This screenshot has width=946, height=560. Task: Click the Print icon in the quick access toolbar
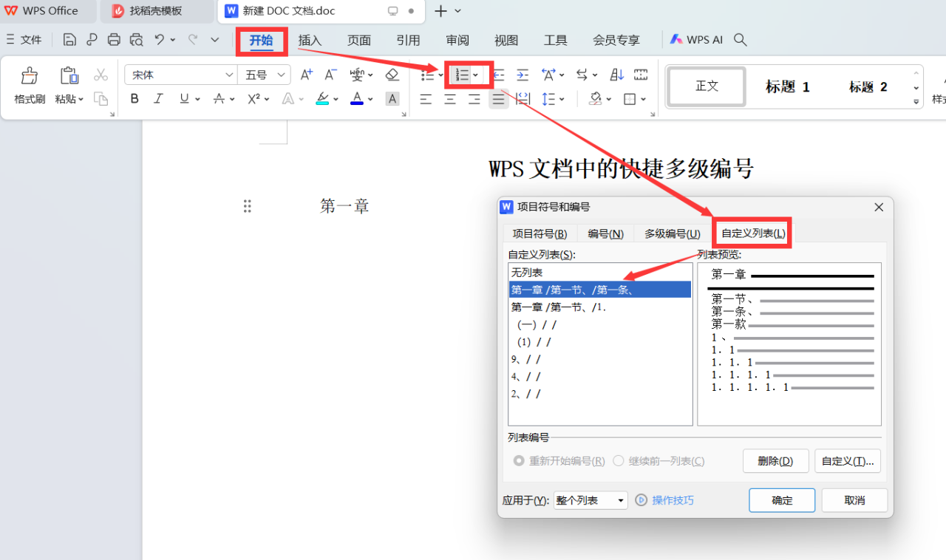click(x=114, y=40)
